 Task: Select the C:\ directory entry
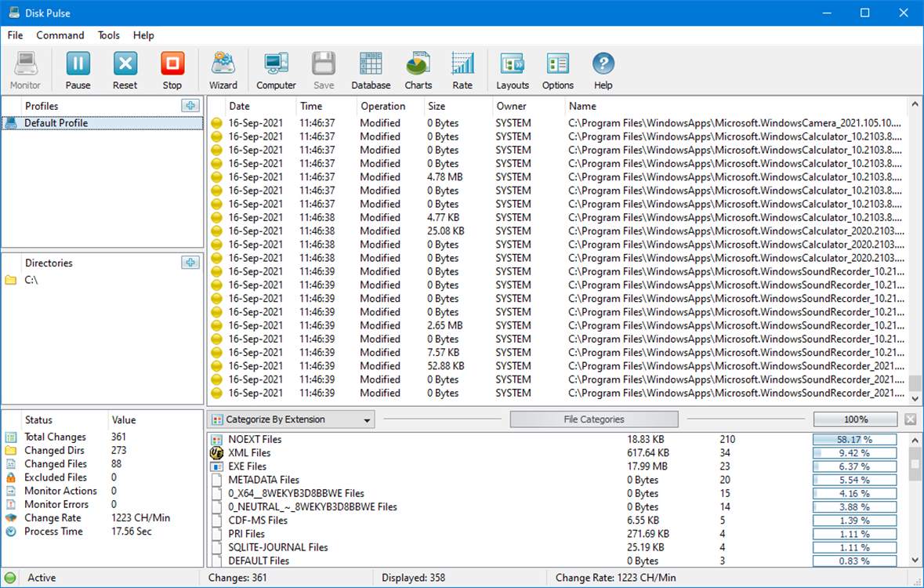click(103, 280)
